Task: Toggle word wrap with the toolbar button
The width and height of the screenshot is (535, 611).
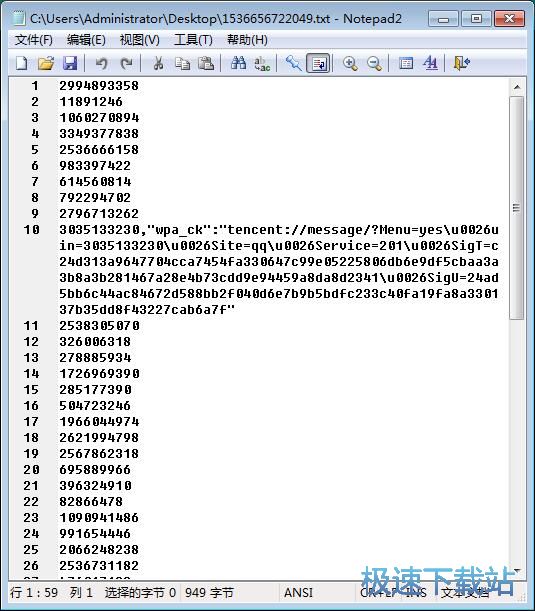Action: 318,63
